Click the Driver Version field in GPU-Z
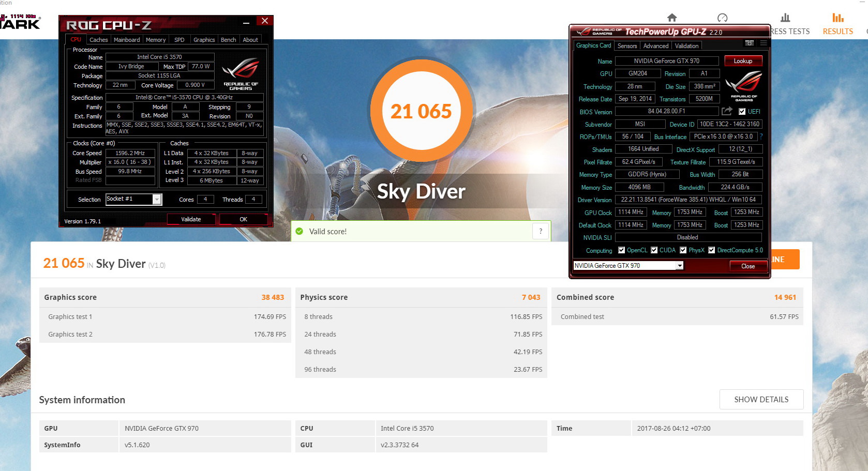Viewport: 868px width, 471px height. (x=689, y=200)
